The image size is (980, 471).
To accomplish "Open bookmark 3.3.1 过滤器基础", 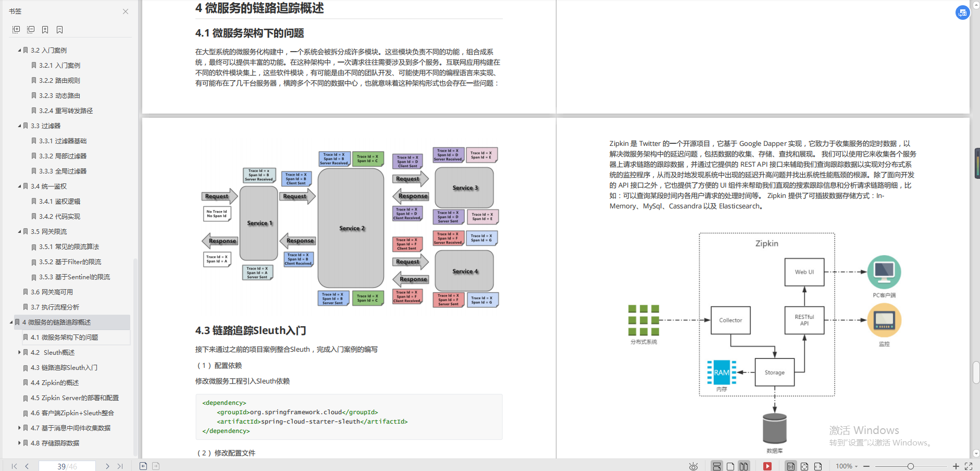I will pos(63,141).
